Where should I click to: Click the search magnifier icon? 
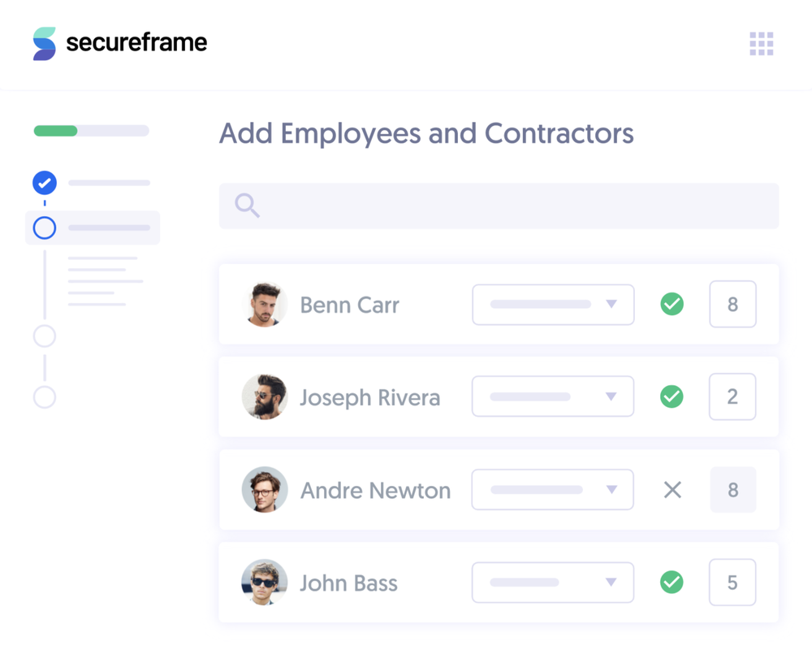point(247,206)
